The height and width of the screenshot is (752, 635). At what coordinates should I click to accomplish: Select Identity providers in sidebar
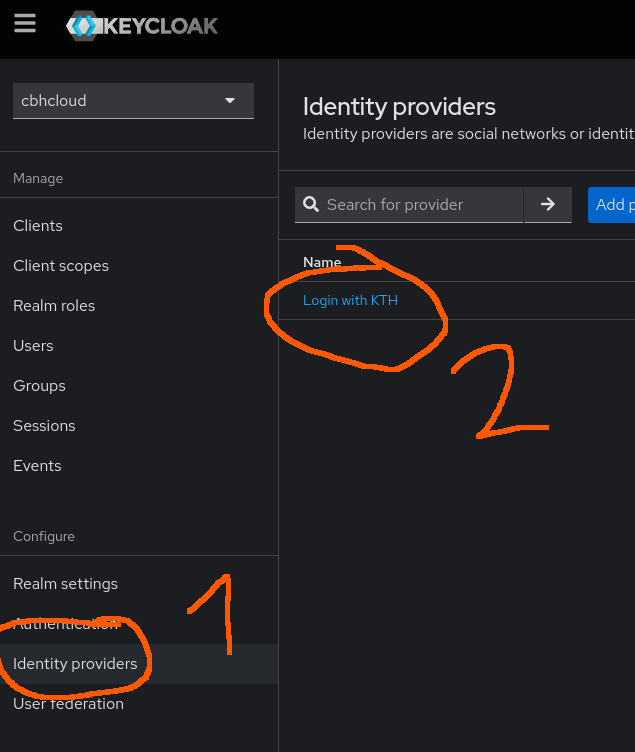[x=75, y=664]
